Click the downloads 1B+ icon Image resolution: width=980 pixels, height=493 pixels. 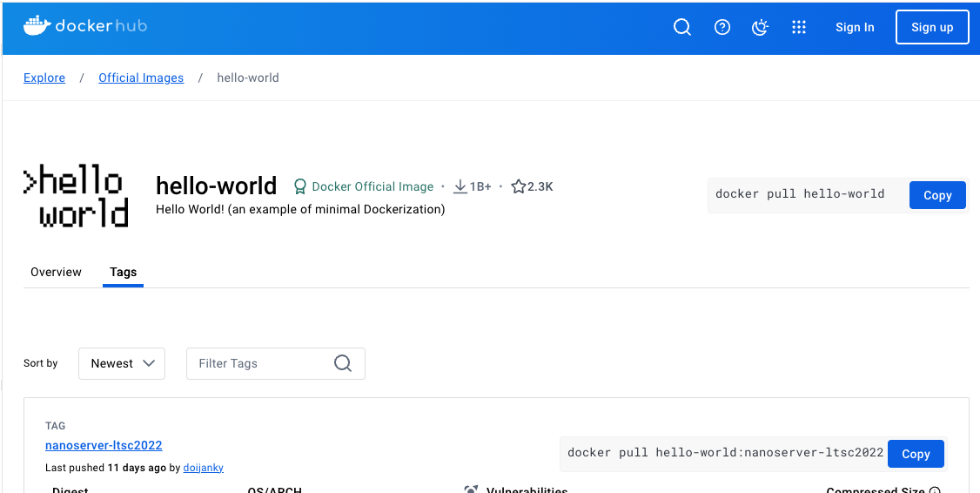(x=460, y=186)
